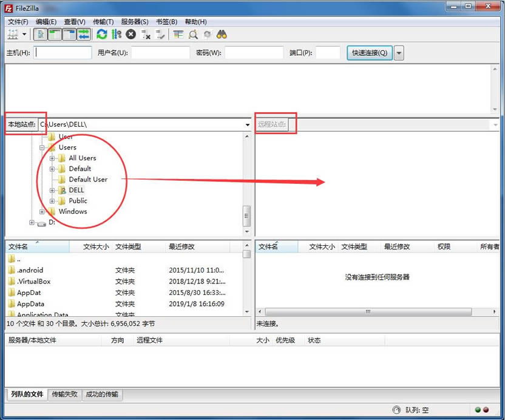The height and width of the screenshot is (420, 505).
Task: Toggle message log display icon
Action: [x=39, y=35]
